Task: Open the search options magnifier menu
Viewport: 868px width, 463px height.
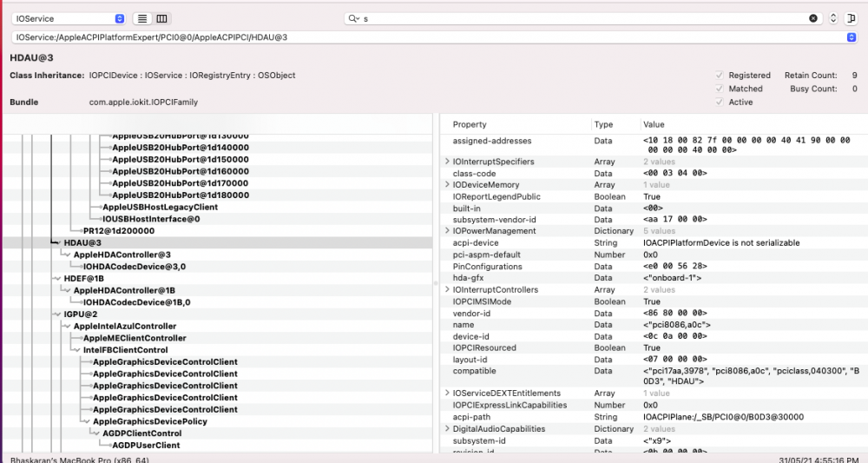Action: point(354,18)
